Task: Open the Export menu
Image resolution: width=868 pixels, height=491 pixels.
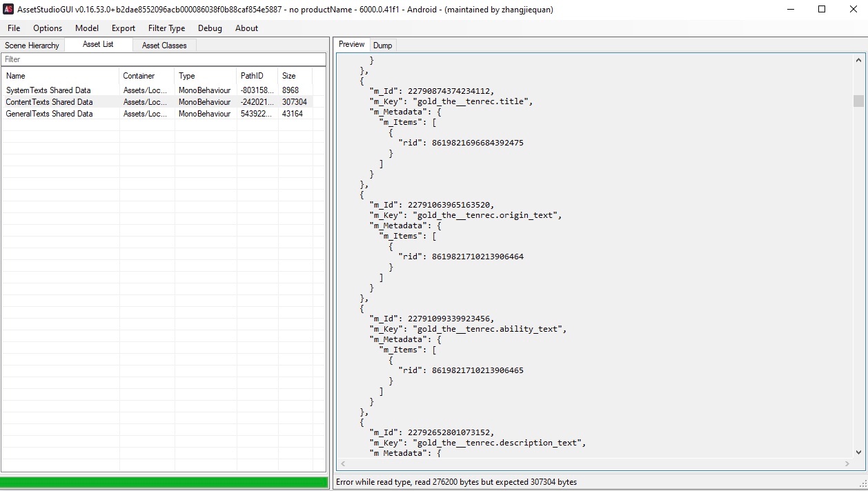Action: (124, 28)
